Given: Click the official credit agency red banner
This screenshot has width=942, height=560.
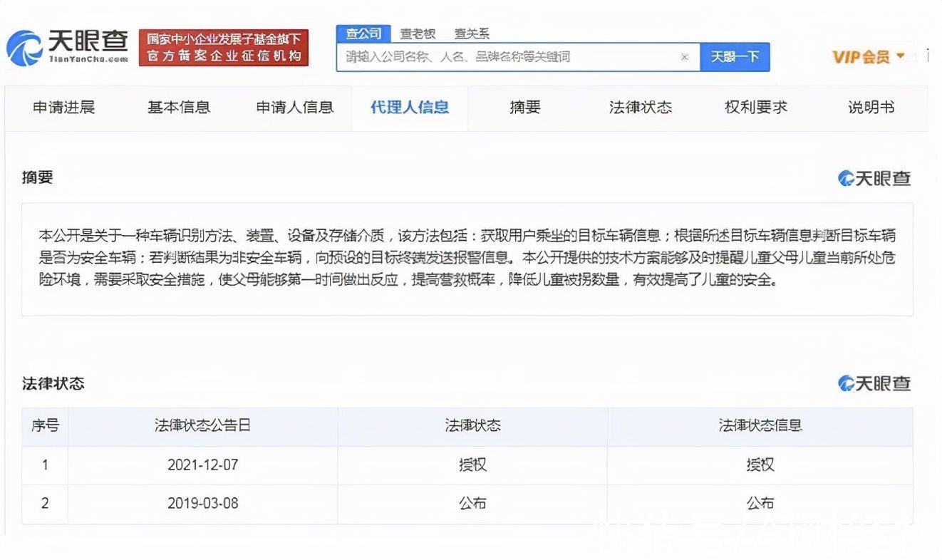Looking at the screenshot, I should (x=223, y=48).
